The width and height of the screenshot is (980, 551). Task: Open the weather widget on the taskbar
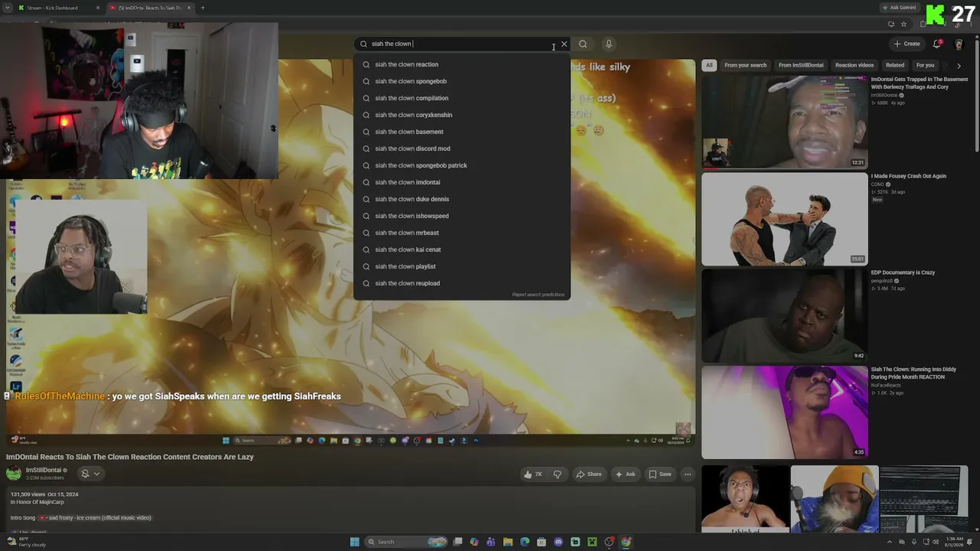coord(27,542)
